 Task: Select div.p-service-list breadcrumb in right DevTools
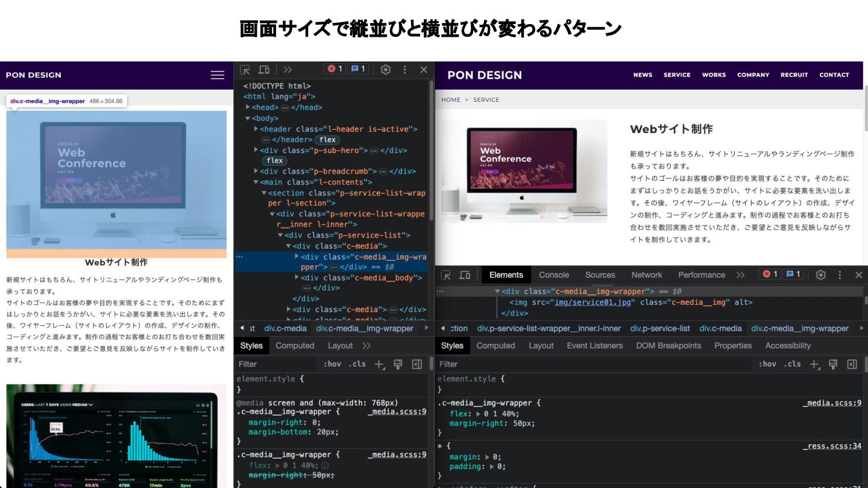point(660,328)
